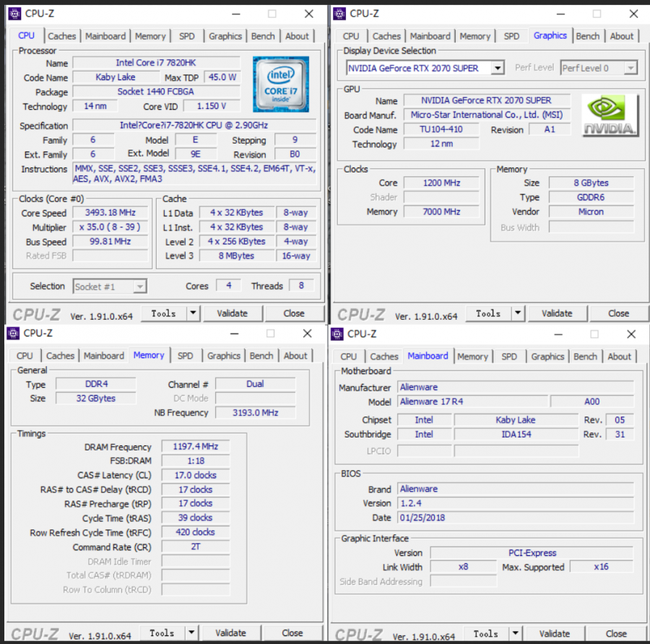Click Validate button in CPU window
This screenshot has width=650, height=644.
pyautogui.click(x=233, y=313)
